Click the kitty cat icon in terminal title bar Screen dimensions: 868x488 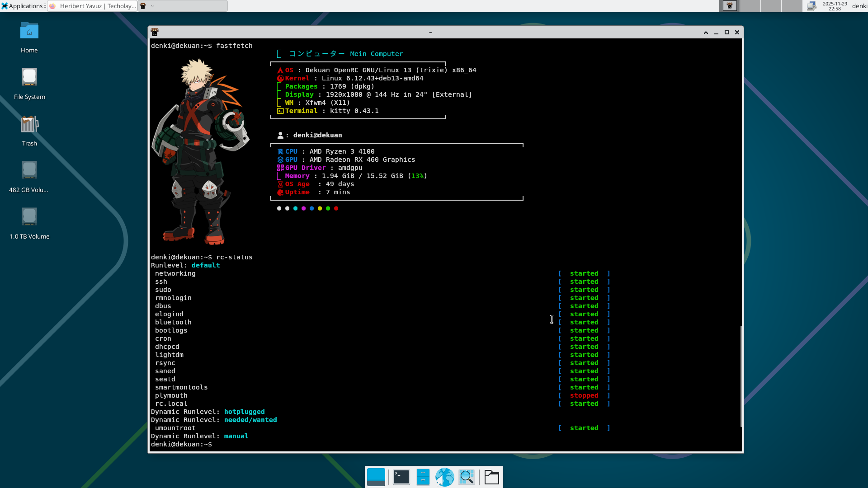tap(155, 32)
